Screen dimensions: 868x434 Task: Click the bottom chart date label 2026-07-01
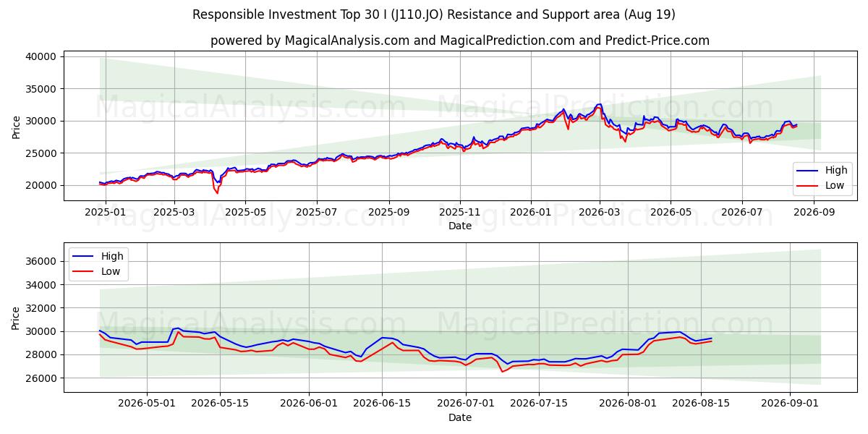coord(465,405)
